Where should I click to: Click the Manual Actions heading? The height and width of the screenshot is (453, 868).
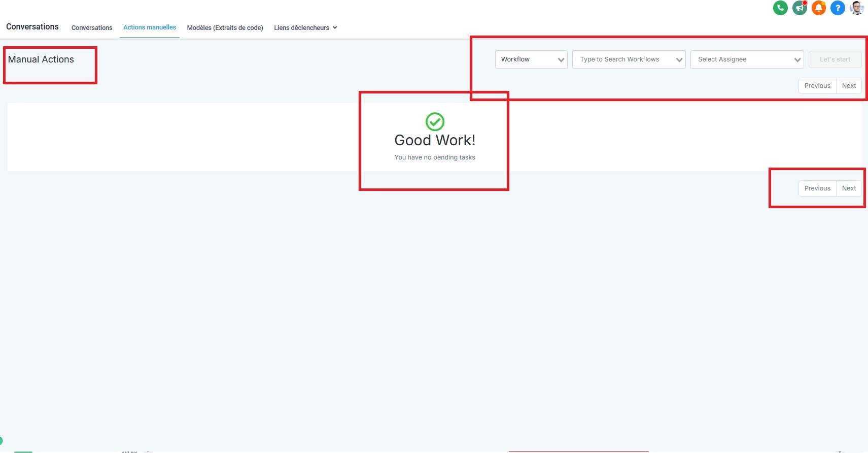coord(41,59)
